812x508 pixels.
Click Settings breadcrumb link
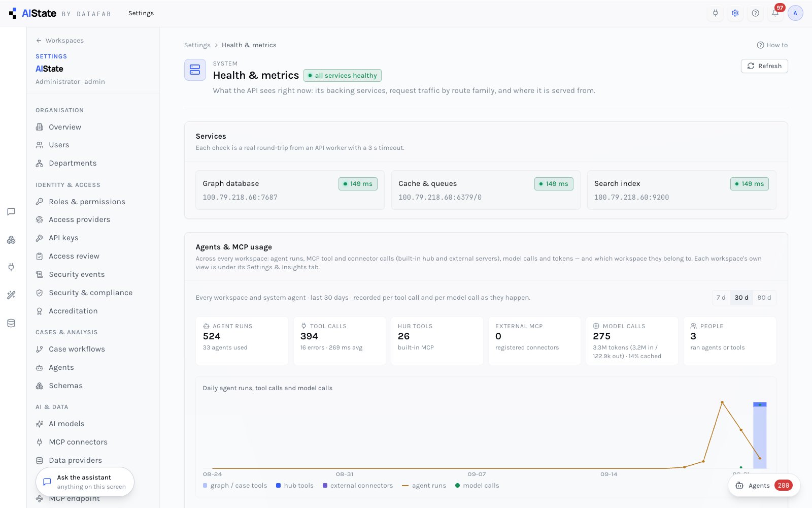click(197, 45)
